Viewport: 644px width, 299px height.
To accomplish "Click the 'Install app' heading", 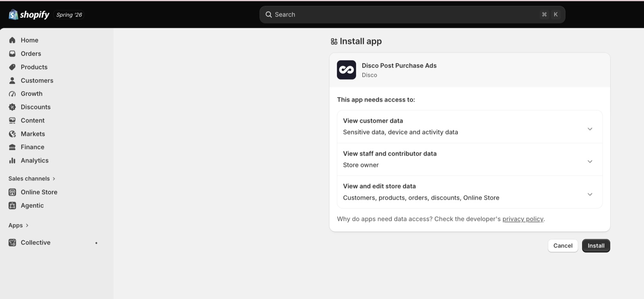I will click(361, 41).
